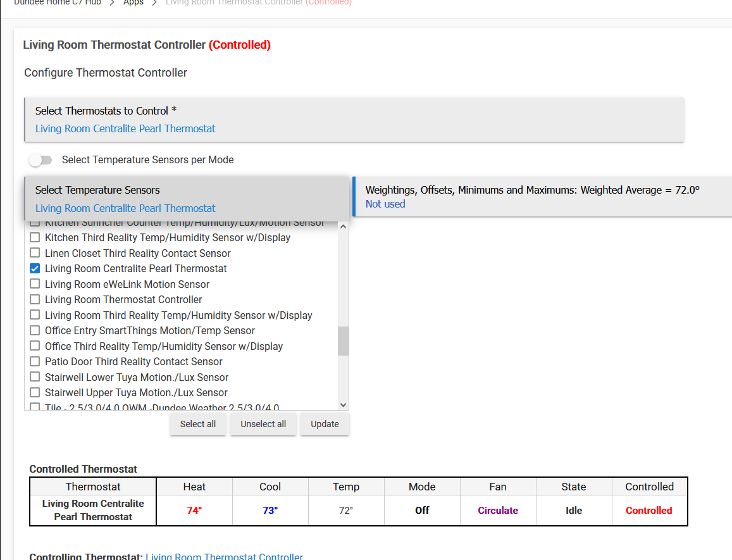The width and height of the screenshot is (732, 560).
Task: Toggle Select Temperature Sensors per Mode switch
Action: tap(40, 160)
